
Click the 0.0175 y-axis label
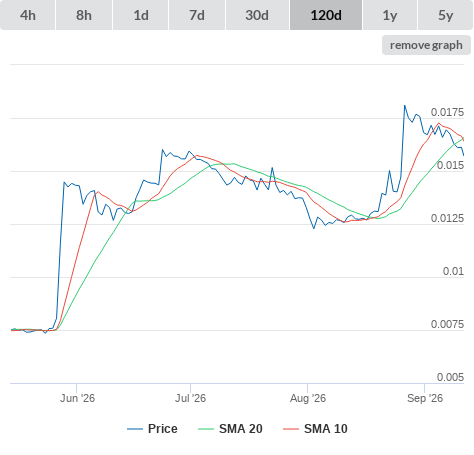[x=447, y=112]
